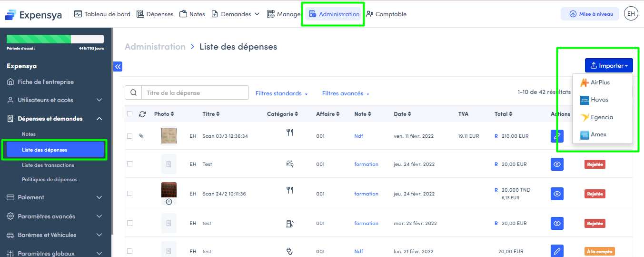This screenshot has height=257, width=644.
Task: Open the Manager tab
Action: (284, 14)
